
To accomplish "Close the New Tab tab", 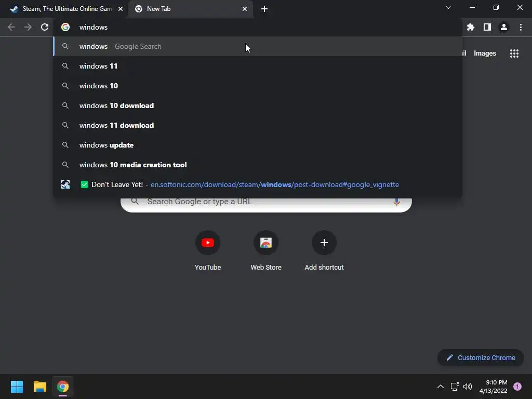I will point(245,9).
